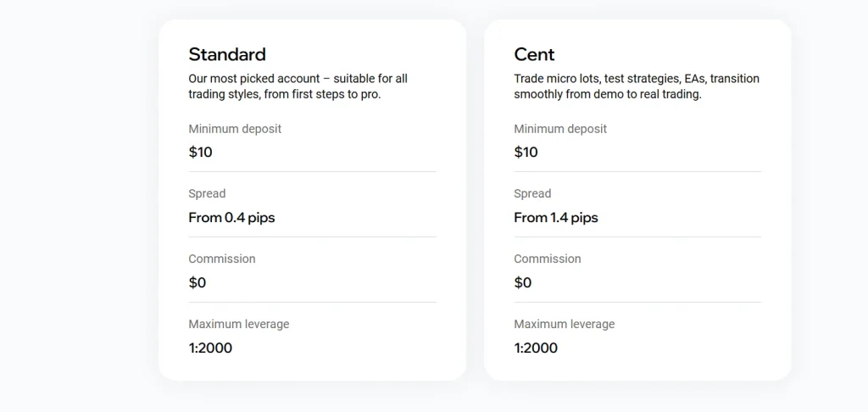Click Cent card's Minimum deposit label

tap(560, 129)
